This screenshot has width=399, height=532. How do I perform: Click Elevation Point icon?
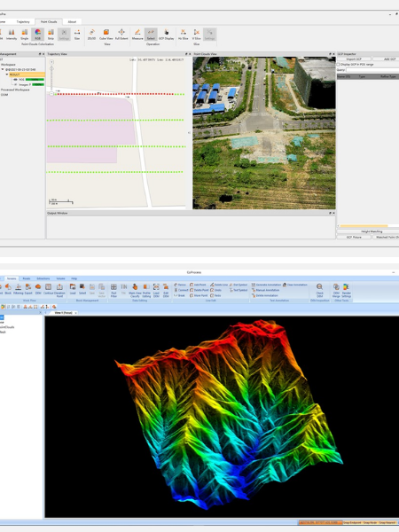click(x=59, y=291)
